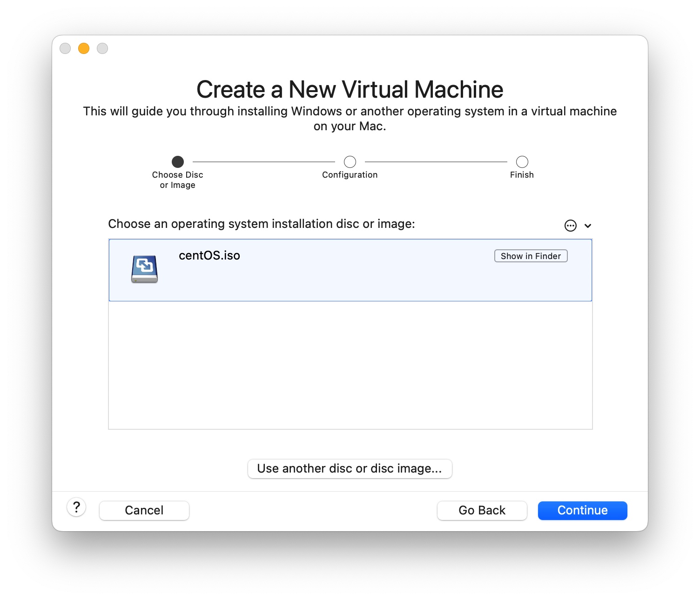The width and height of the screenshot is (700, 600).
Task: Click the Create a New Virtual Machine heading
Action: pyautogui.click(x=350, y=89)
